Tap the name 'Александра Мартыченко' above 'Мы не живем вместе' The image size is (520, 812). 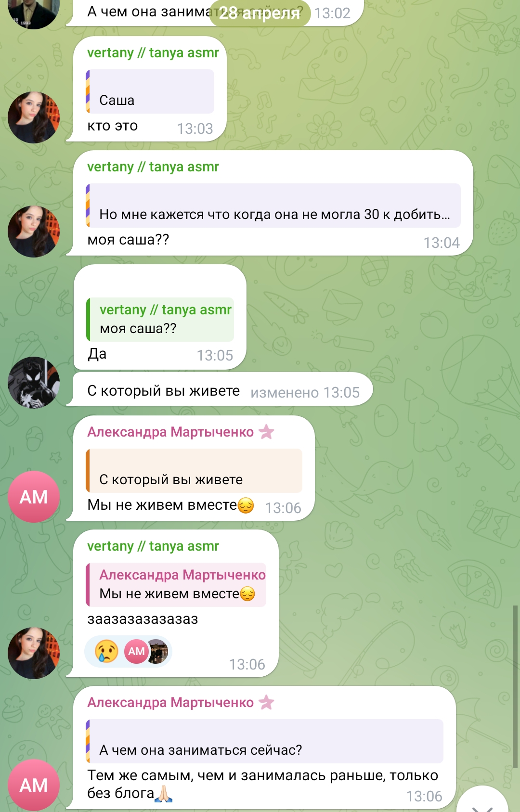point(170,432)
